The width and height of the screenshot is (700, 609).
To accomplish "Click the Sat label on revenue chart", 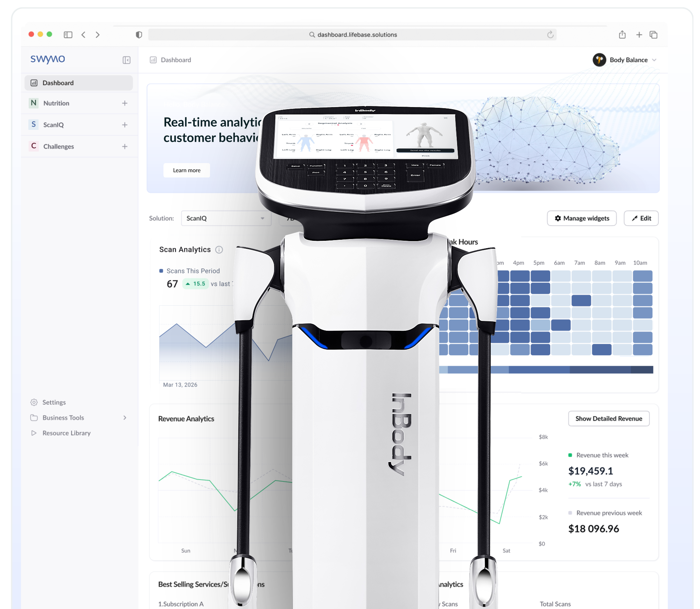I will pos(506,551).
